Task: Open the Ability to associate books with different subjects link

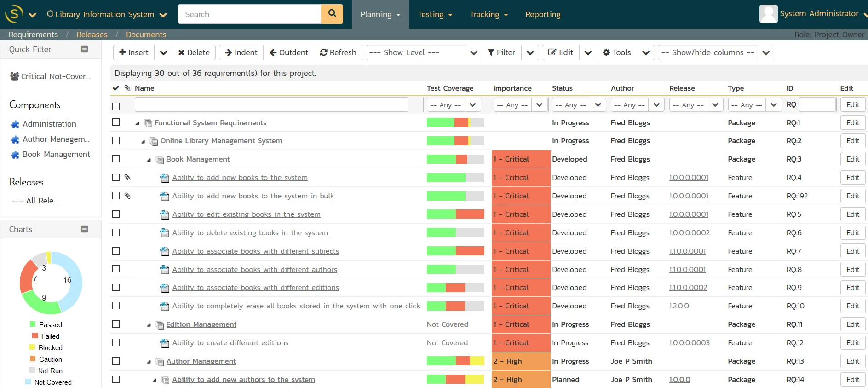Action: coord(255,251)
